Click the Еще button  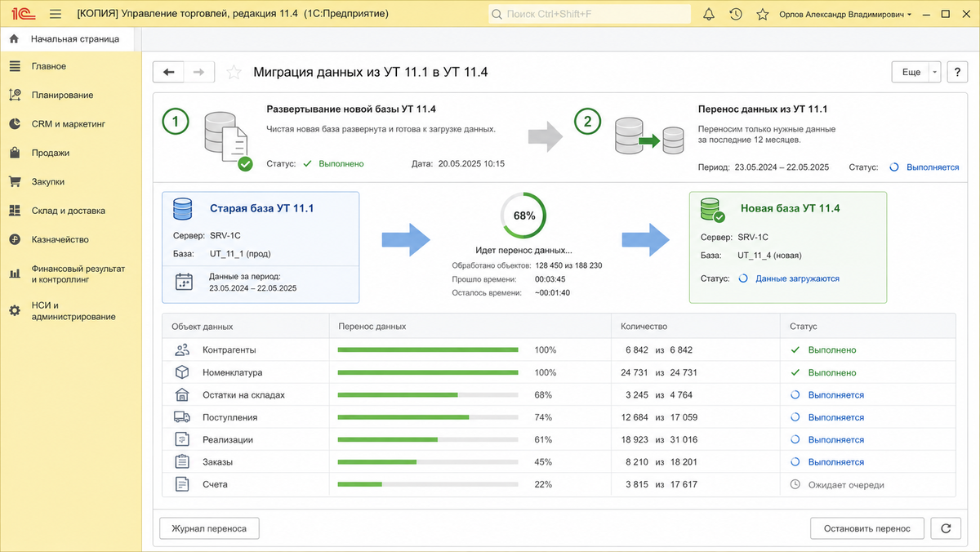pyautogui.click(x=910, y=72)
